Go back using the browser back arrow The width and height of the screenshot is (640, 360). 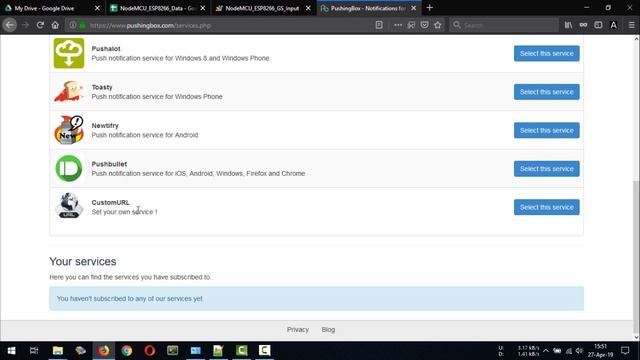(10, 25)
